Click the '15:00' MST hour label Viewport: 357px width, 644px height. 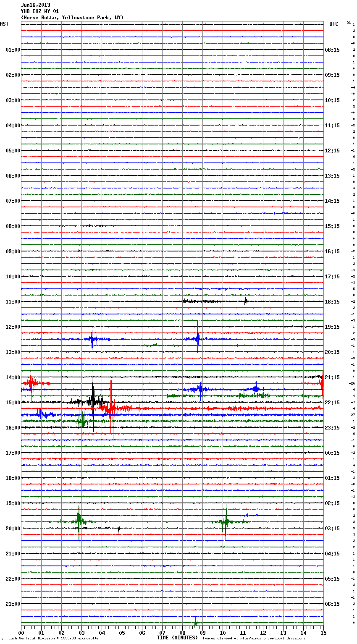coord(13,403)
